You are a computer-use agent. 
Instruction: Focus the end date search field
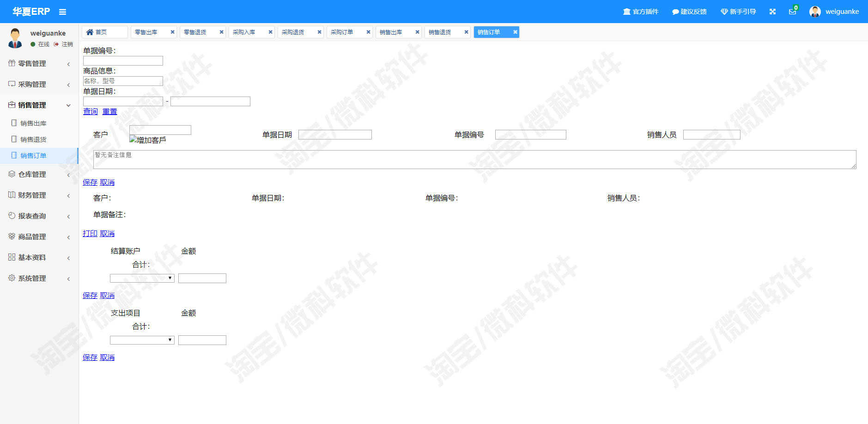[210, 101]
